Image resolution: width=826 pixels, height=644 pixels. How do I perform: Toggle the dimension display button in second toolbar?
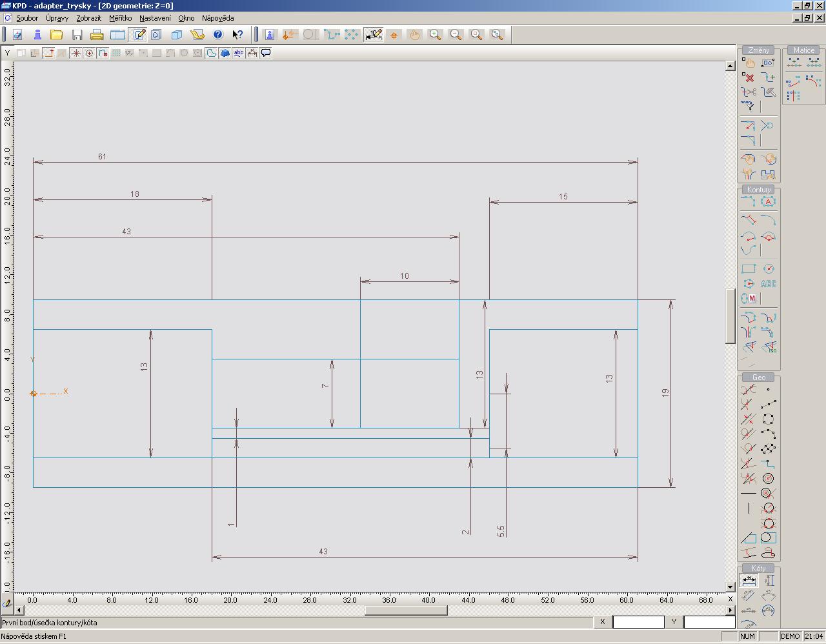tap(252, 53)
